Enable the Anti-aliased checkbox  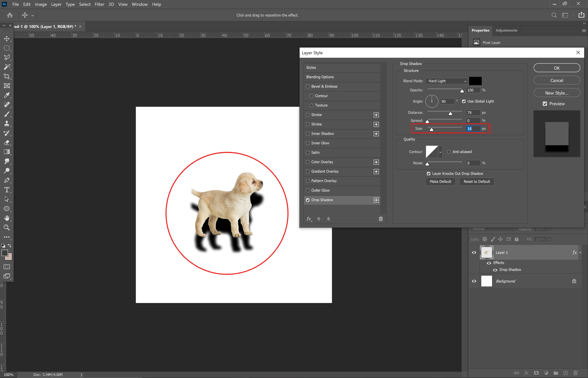point(449,152)
